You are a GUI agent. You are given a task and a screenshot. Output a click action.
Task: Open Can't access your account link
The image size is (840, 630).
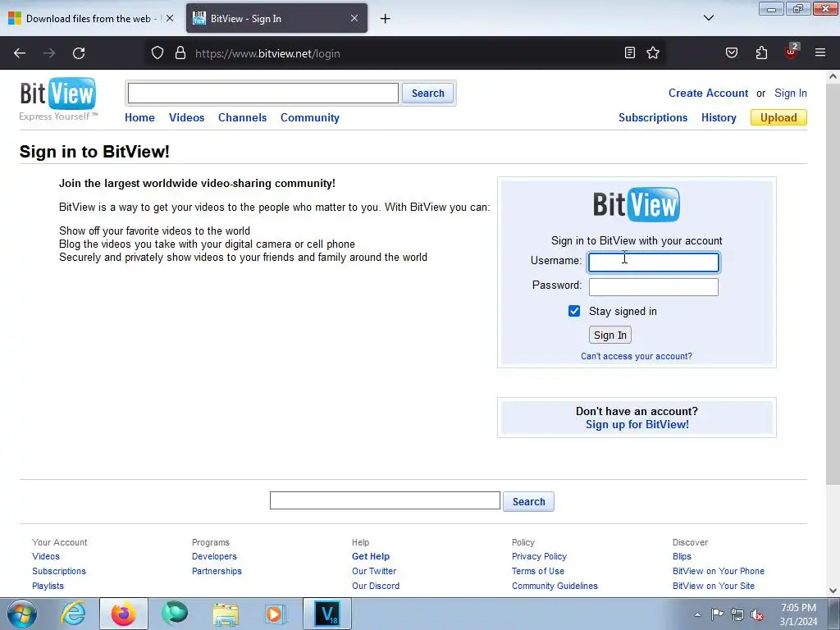coord(637,356)
